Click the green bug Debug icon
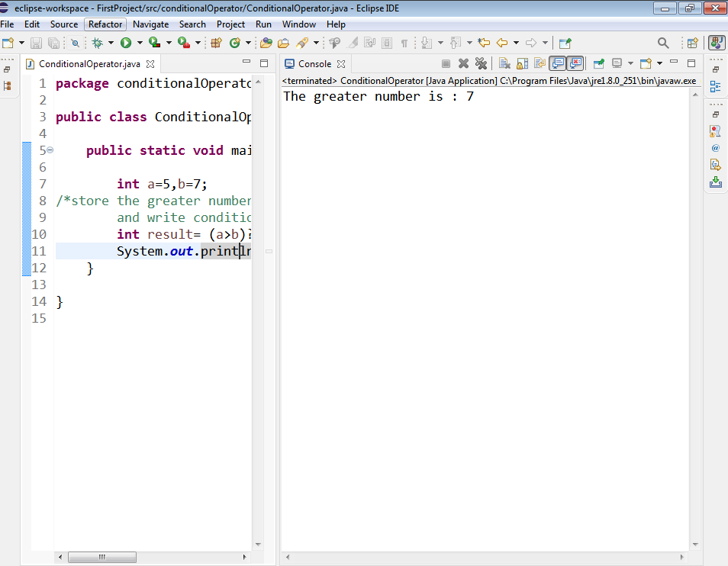The image size is (728, 566). [x=98, y=43]
